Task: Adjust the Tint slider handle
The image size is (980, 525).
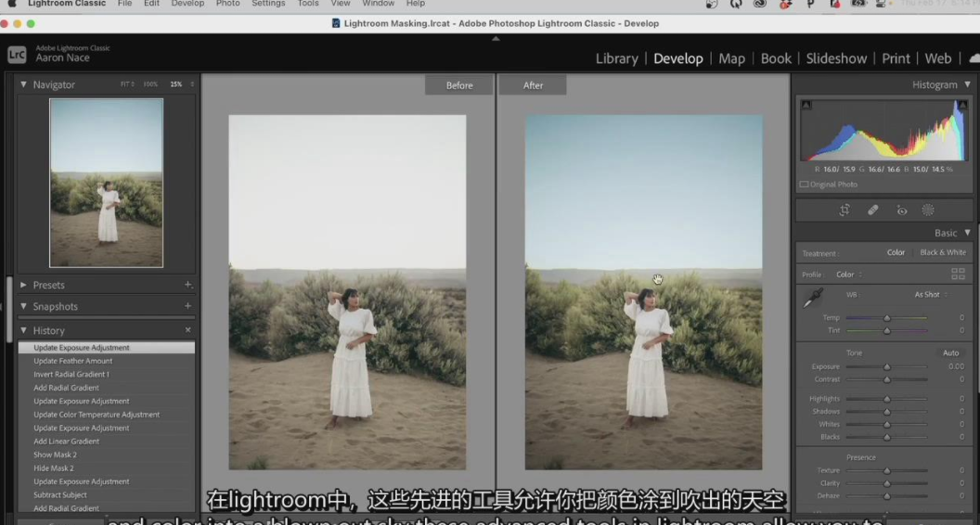Action: (x=886, y=330)
